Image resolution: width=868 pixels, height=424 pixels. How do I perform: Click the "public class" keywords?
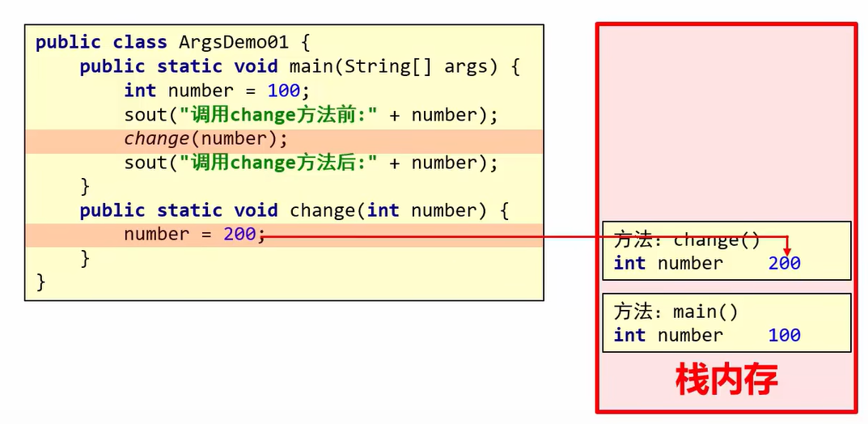click(100, 42)
